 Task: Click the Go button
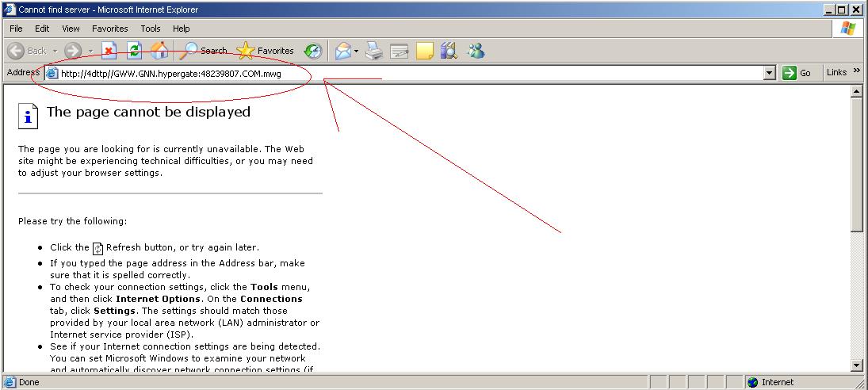tap(797, 73)
